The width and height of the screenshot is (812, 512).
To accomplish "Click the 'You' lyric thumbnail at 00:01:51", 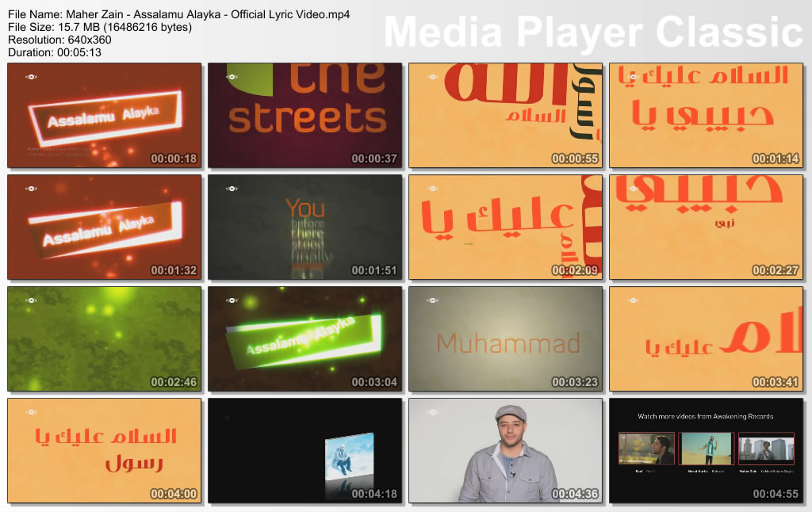I will click(305, 227).
